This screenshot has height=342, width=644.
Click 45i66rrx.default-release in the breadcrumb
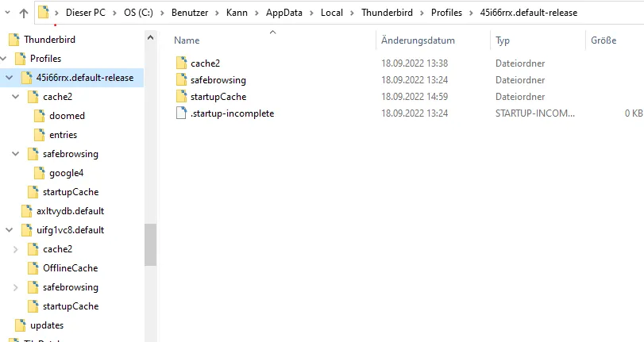tap(529, 13)
